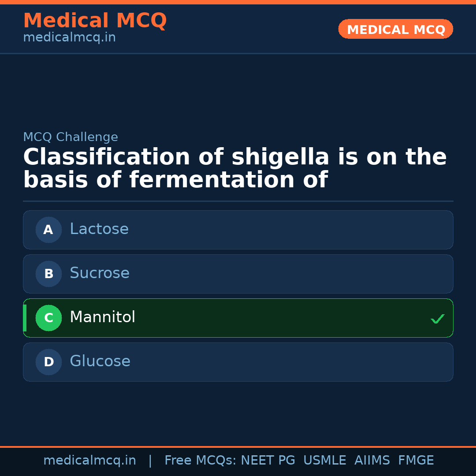The image size is (476, 476).
Task: Click the MCQ Challenge label
Action: pos(71,137)
